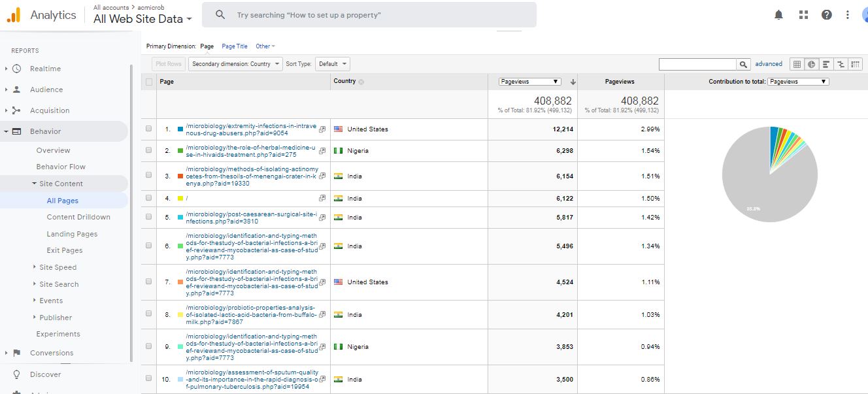This screenshot has height=394, width=868.
Task: Open the Contribution to total Pageviews dropdown
Action: pyautogui.click(x=798, y=82)
